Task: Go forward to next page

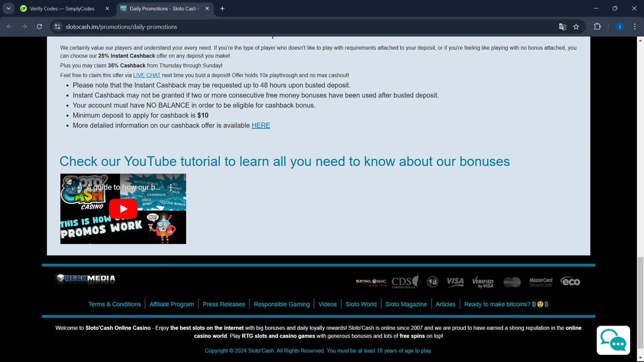Action: (24, 27)
